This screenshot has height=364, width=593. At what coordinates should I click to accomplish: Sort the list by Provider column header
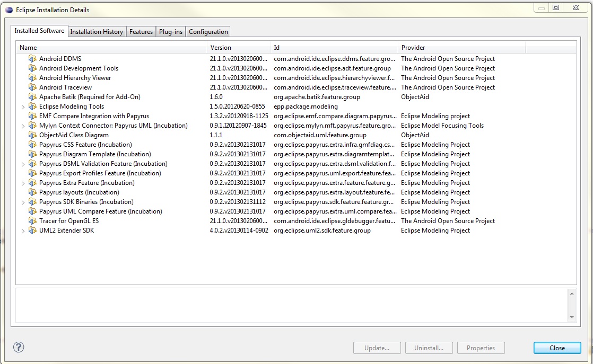pos(462,48)
